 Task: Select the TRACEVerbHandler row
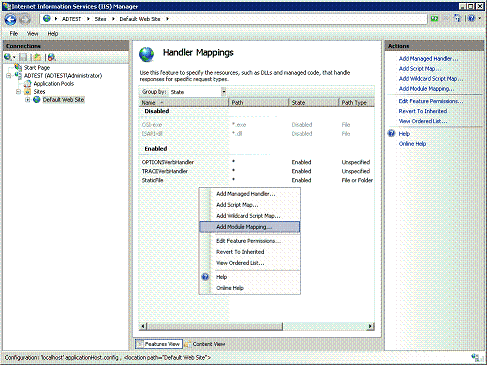257,171
